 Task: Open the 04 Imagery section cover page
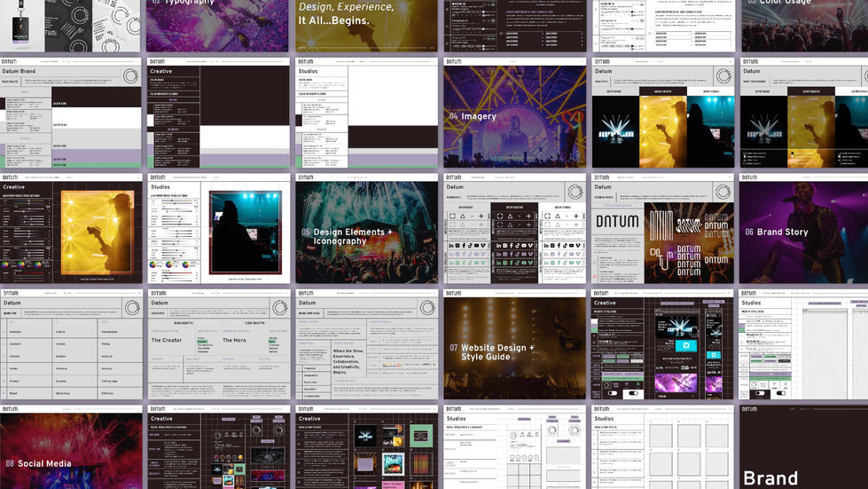[514, 113]
